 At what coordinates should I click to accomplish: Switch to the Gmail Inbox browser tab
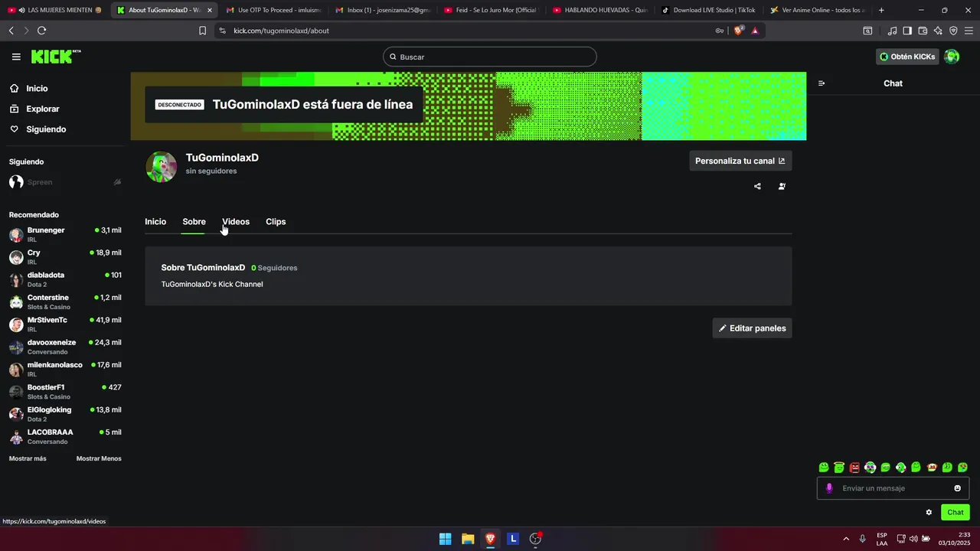(383, 10)
